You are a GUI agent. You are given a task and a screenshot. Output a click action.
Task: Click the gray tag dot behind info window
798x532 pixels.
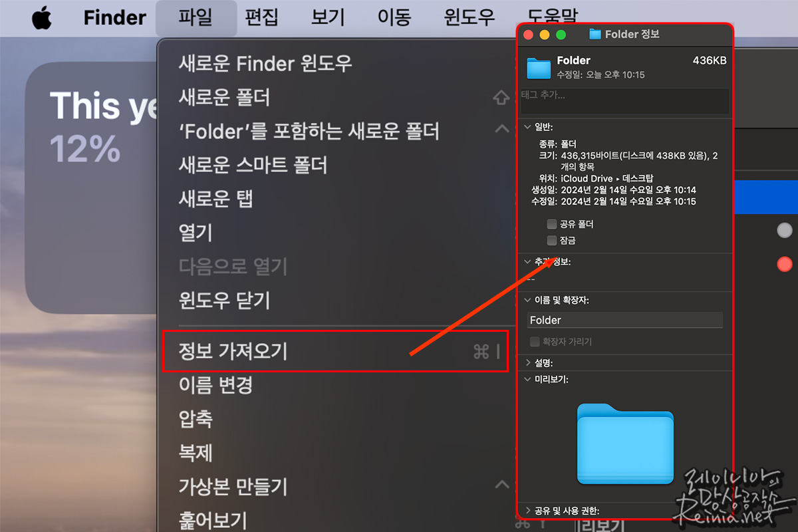tap(785, 230)
